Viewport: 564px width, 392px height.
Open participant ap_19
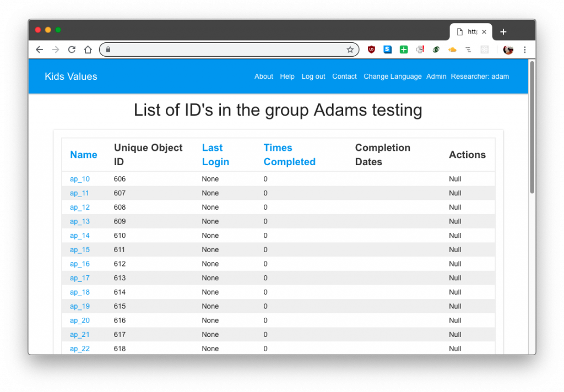click(79, 306)
